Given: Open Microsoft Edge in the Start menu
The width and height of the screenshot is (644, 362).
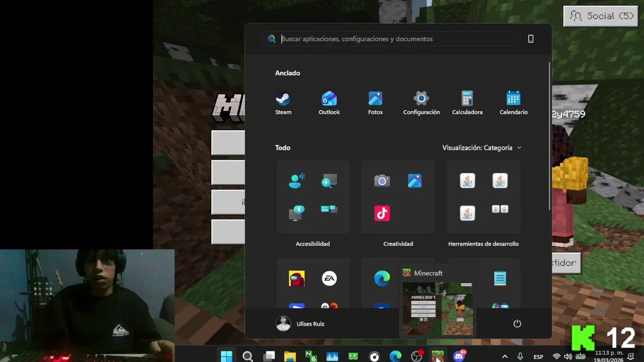Looking at the screenshot, I should click(382, 278).
